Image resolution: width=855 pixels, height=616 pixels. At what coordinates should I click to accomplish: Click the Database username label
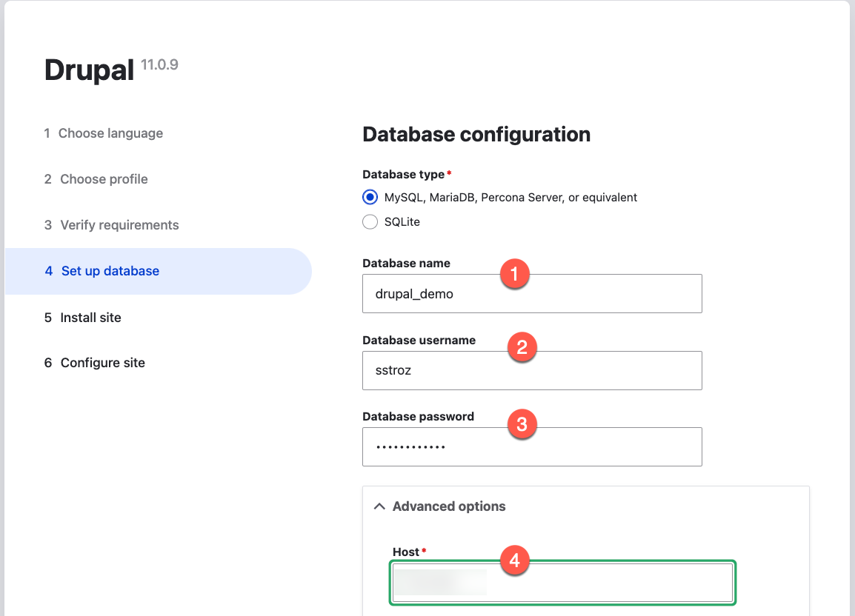click(x=419, y=340)
